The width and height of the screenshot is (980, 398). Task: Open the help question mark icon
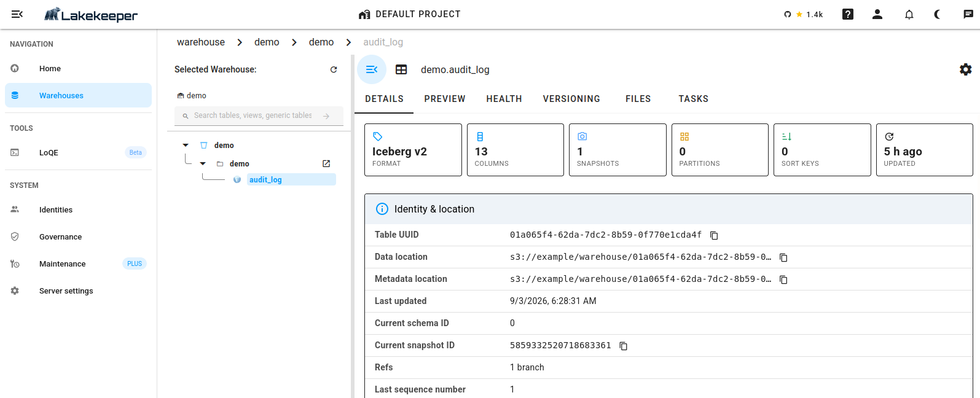tap(848, 14)
